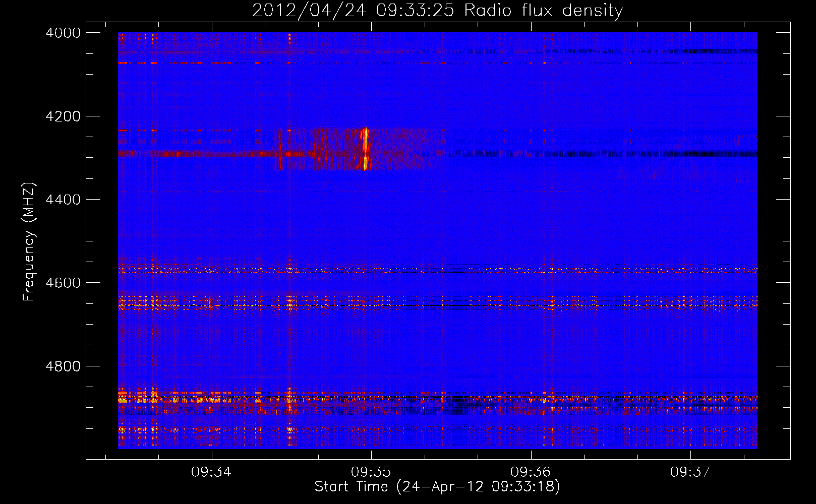Click the 4000 frequency tick label
This screenshot has height=504, width=816.
63,33
